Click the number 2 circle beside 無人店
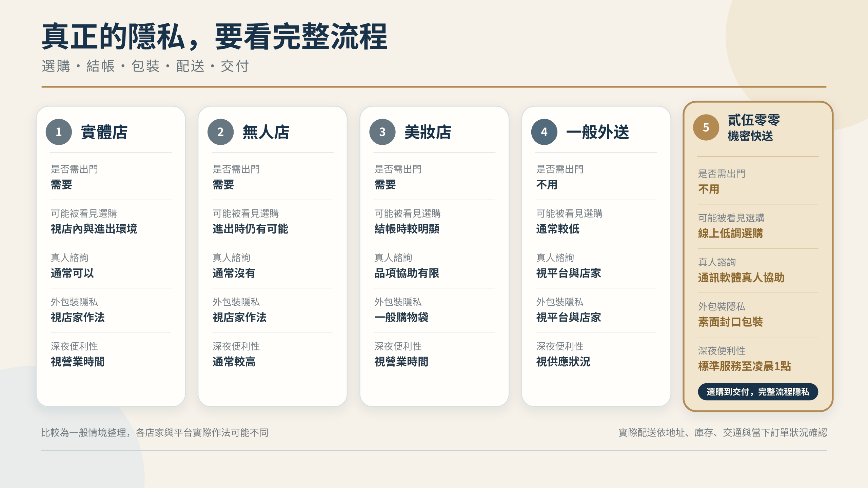Viewport: 868px width, 488px height. [220, 132]
